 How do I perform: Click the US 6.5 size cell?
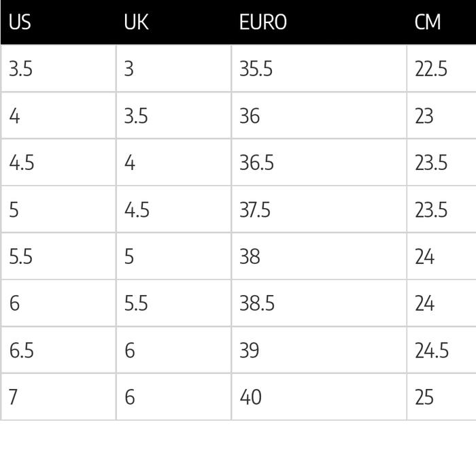(x=22, y=350)
